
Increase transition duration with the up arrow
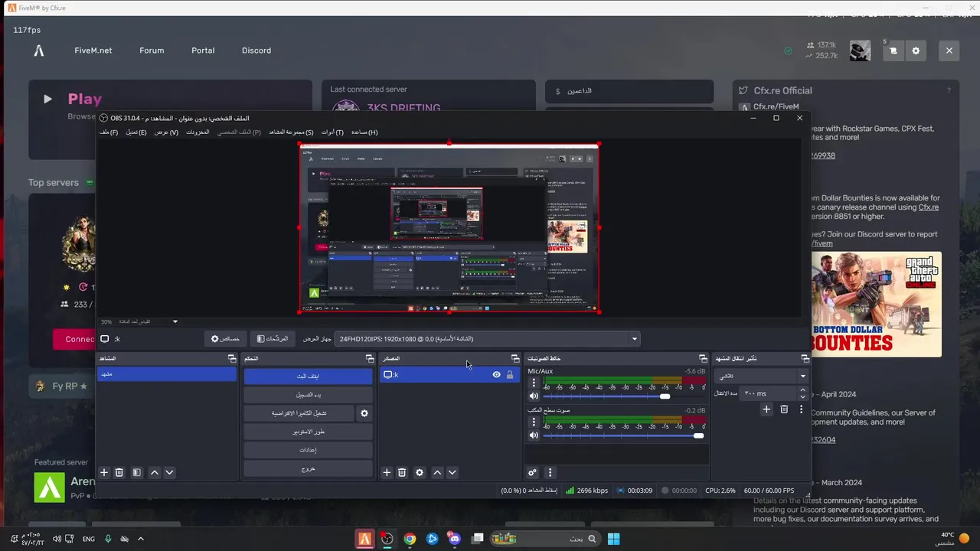(802, 390)
